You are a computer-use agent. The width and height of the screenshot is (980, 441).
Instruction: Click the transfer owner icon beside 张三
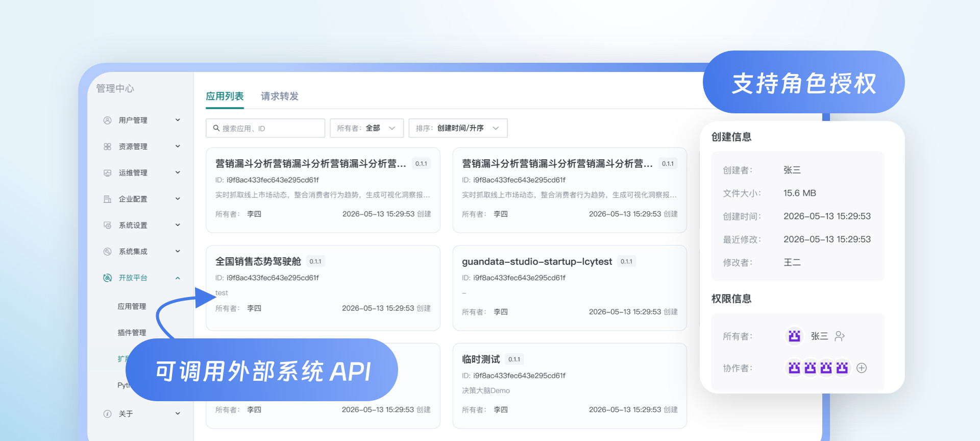tap(840, 336)
